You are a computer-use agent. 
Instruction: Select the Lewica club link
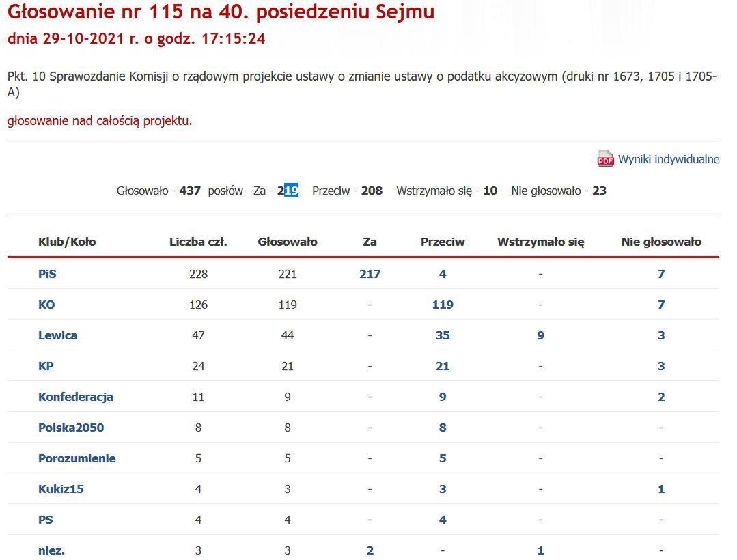click(x=57, y=335)
